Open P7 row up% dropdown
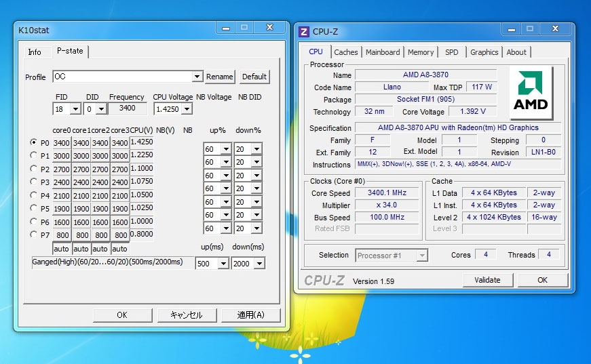This screenshot has height=364, width=591. 226,228
